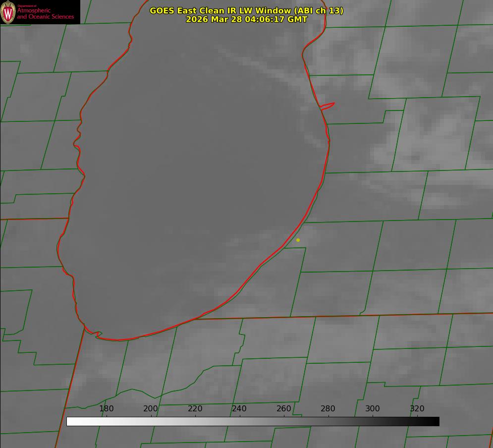
Task: Select the yellow dot marker near the shoreline
Action: pyautogui.click(x=298, y=240)
